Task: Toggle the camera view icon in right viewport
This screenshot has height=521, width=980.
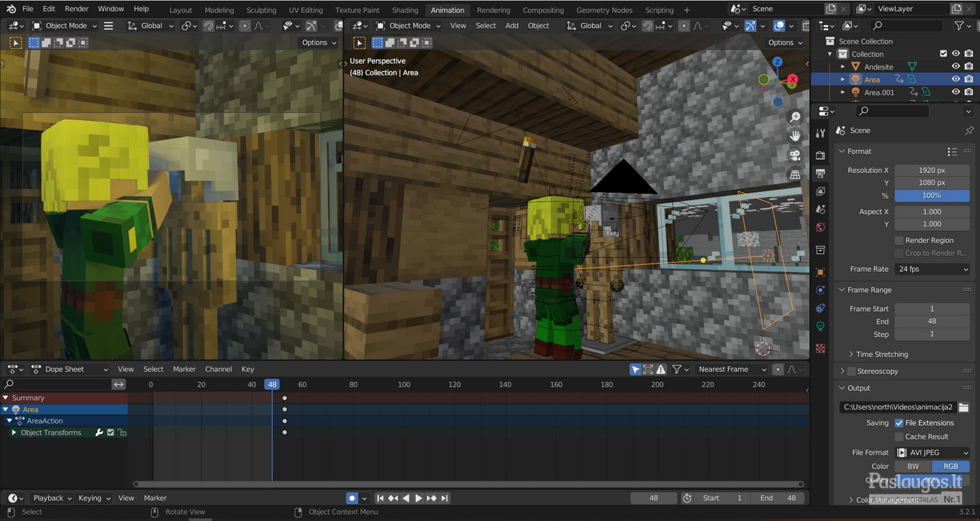Action: 795,155
